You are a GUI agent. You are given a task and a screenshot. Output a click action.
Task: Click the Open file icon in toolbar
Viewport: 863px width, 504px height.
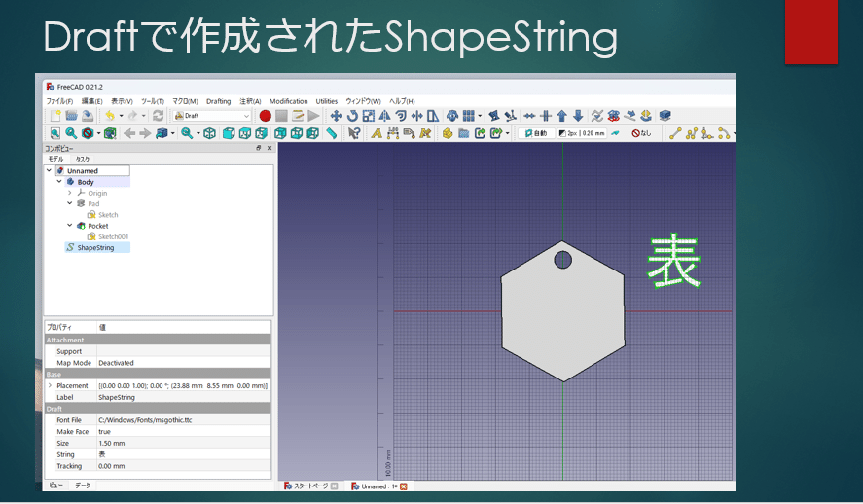[72, 116]
